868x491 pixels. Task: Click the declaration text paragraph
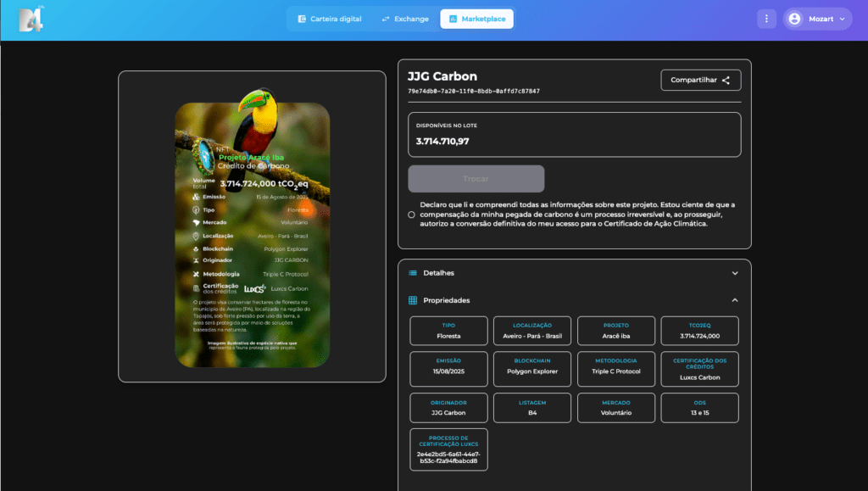click(577, 215)
